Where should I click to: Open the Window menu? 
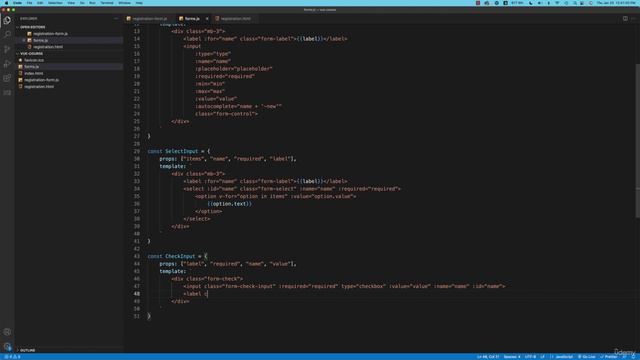pyautogui.click(x=124, y=3)
